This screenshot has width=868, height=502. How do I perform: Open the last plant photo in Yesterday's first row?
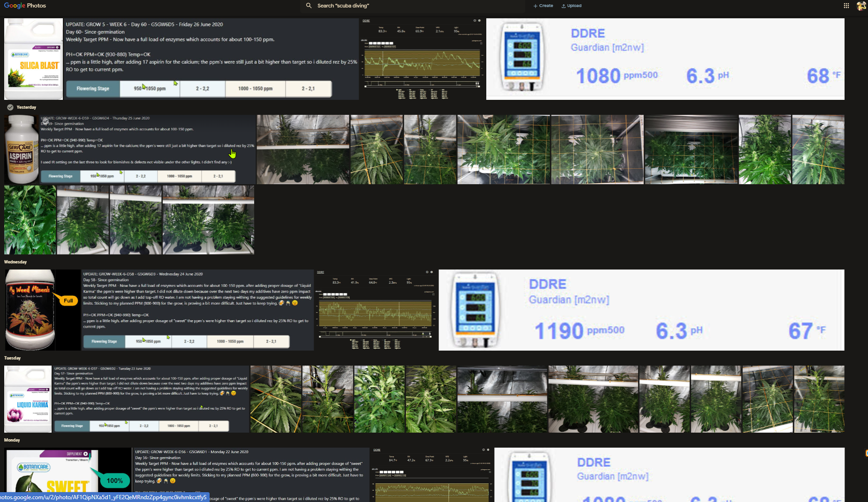(818, 150)
